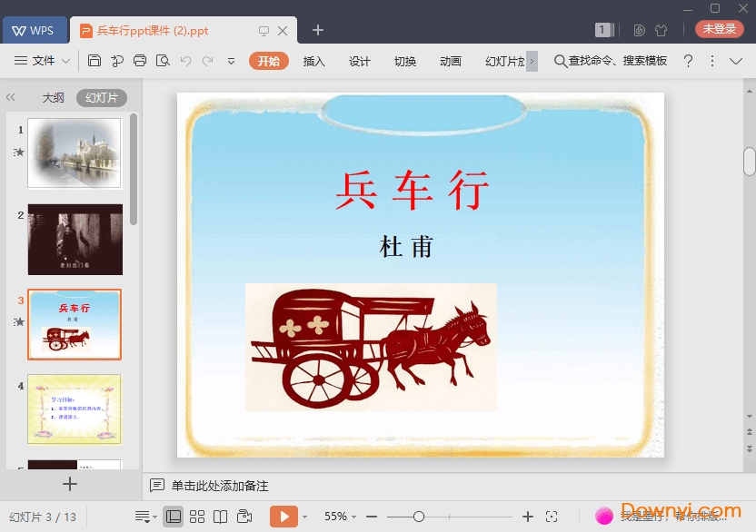Open reading view book icon
Screen dimensions: 756x532
pos(220,517)
